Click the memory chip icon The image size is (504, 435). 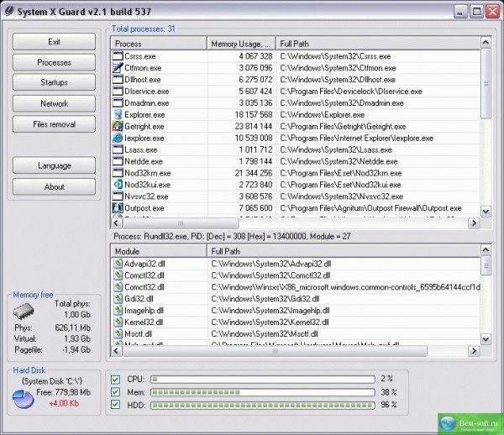pos(24,311)
